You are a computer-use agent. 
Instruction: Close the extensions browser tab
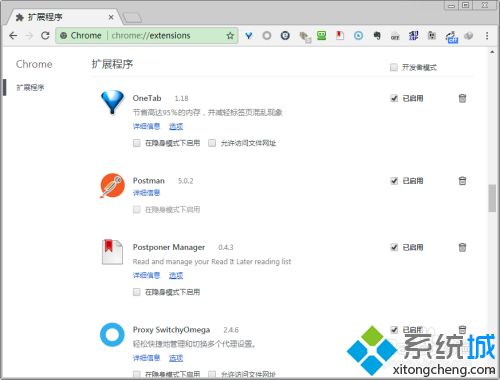[111, 17]
